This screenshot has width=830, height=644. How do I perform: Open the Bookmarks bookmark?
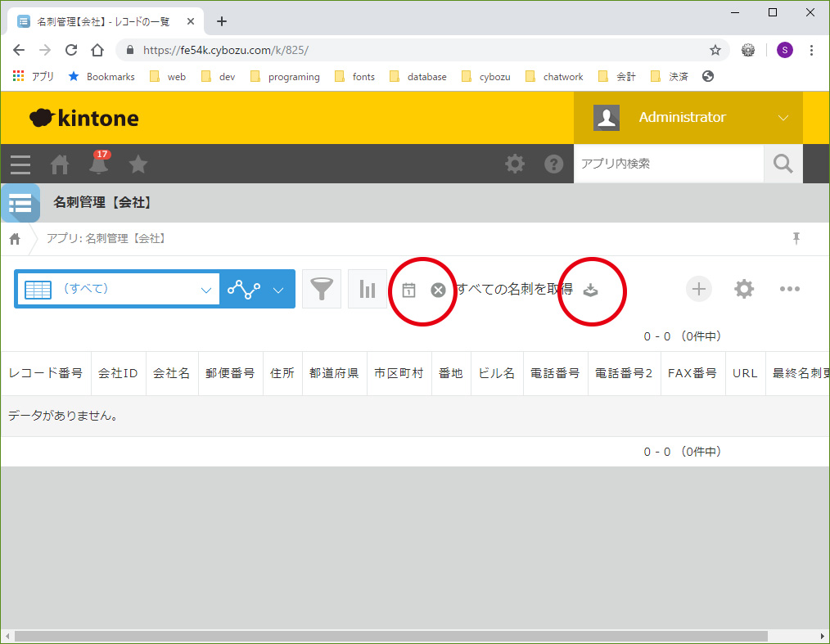pyautogui.click(x=101, y=76)
